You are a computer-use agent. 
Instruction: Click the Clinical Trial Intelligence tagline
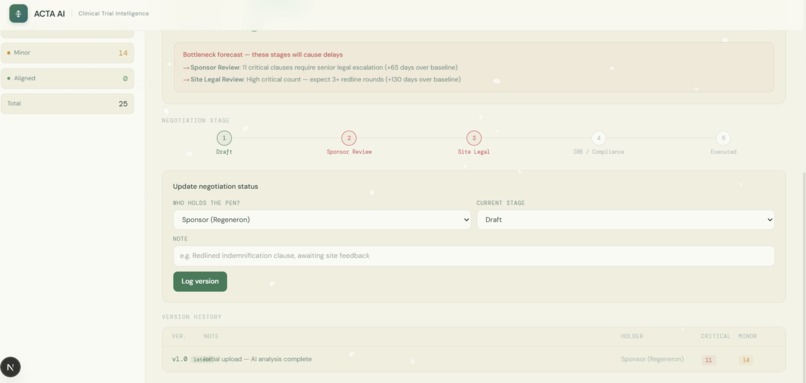[x=114, y=14]
